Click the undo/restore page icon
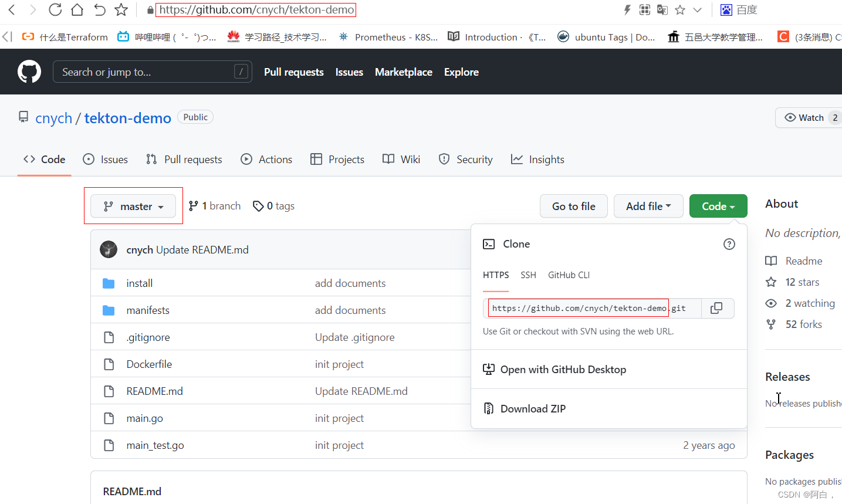This screenshot has height=504, width=842. click(100, 9)
